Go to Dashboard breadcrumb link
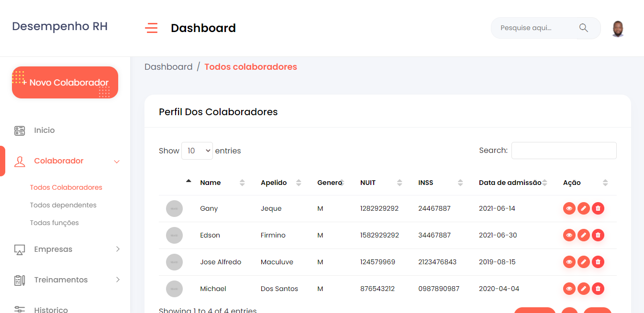The width and height of the screenshot is (644, 313). pyautogui.click(x=168, y=67)
